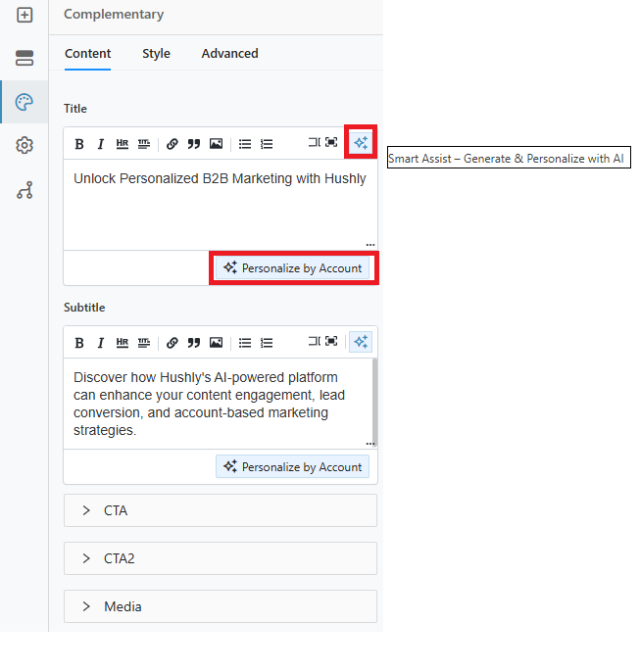Click the Title editor resize dots handle
Viewport: 640px width, 672px height.
[370, 245]
